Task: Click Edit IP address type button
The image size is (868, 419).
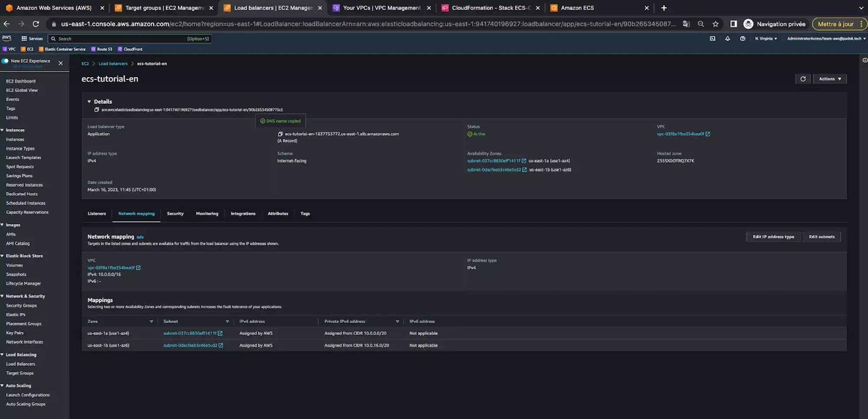Action: pos(773,237)
